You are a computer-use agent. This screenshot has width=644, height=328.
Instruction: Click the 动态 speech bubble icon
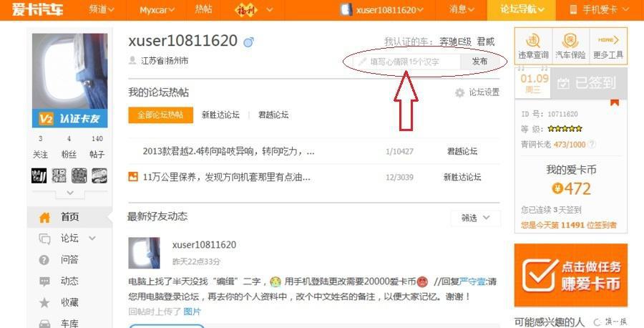point(44,281)
